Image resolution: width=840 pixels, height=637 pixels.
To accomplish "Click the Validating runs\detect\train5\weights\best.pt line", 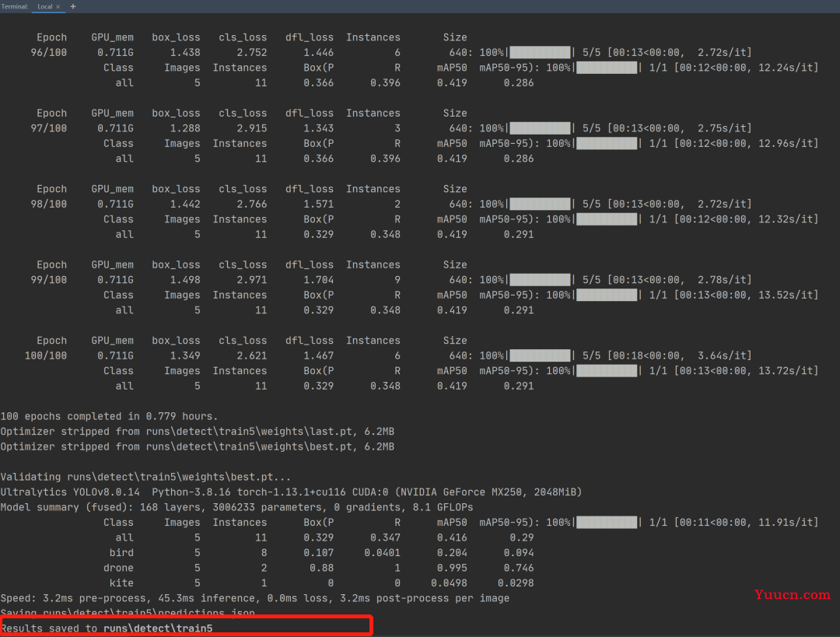I will [145, 477].
